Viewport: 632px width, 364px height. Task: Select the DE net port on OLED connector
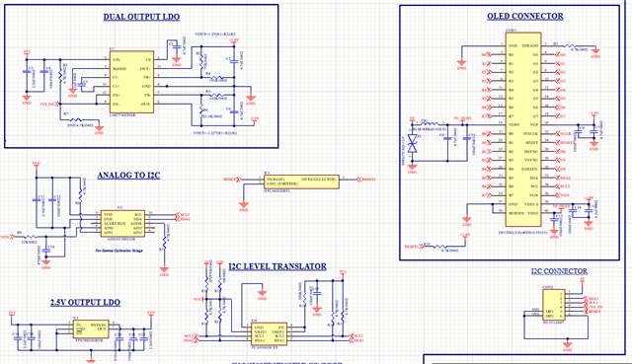561,169
